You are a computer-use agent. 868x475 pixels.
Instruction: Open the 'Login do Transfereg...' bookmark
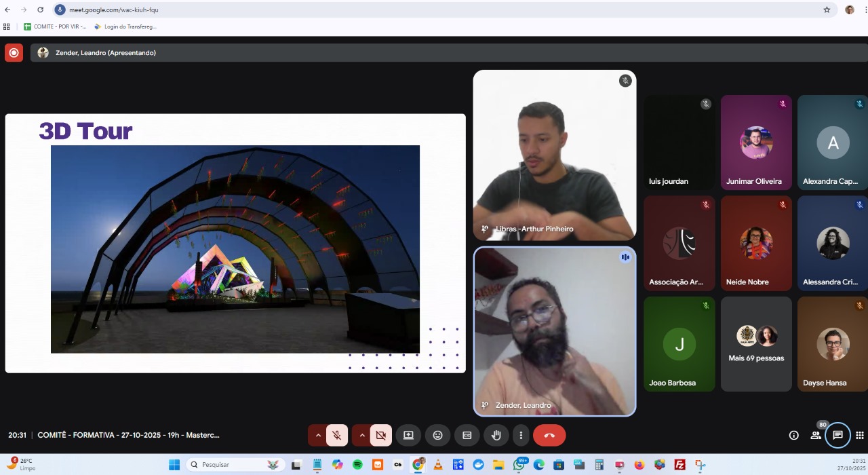(125, 26)
